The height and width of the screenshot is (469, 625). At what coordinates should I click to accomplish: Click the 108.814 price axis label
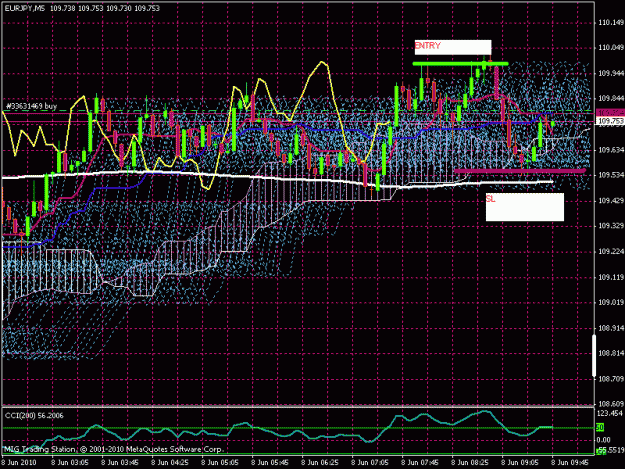(x=611, y=353)
